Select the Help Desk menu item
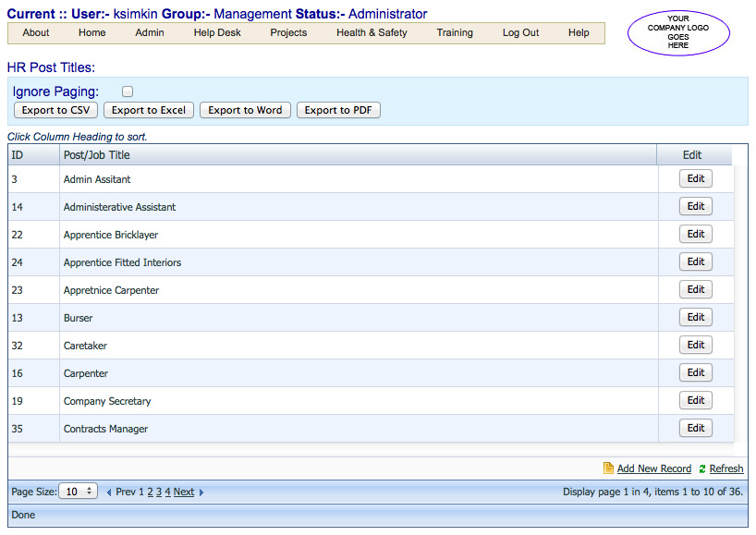Image resolution: width=756 pixels, height=535 pixels. tap(217, 32)
